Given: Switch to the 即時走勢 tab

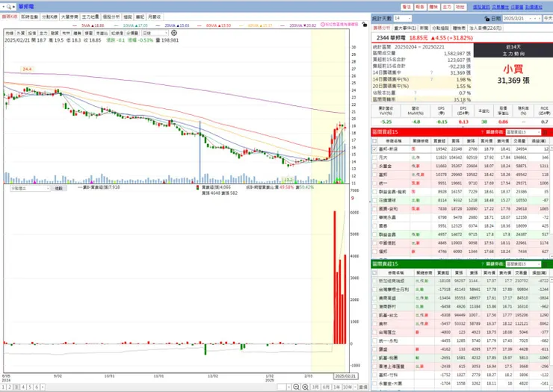Looking at the screenshot, I should (x=29, y=17).
